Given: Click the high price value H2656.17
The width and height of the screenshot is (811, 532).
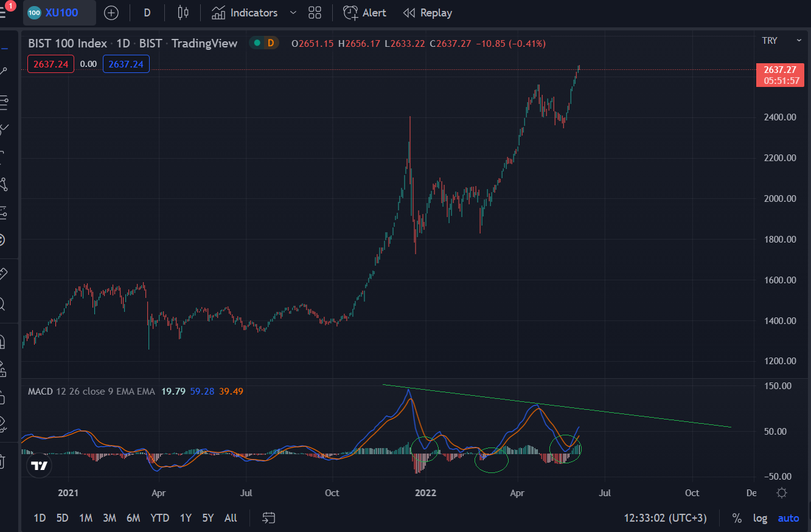Looking at the screenshot, I should point(359,44).
